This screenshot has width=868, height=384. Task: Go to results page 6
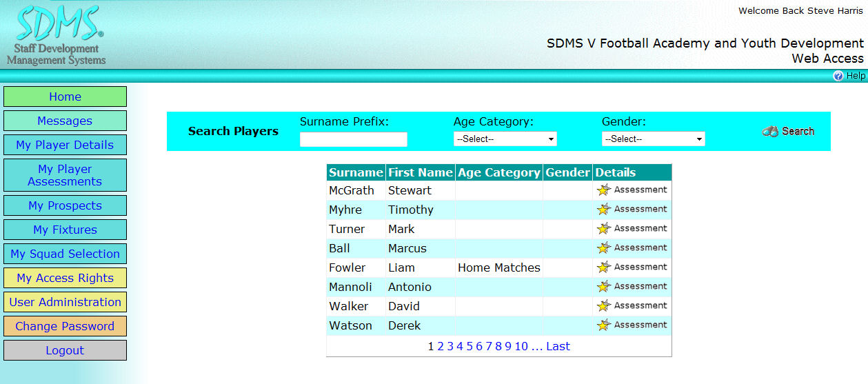(x=479, y=346)
